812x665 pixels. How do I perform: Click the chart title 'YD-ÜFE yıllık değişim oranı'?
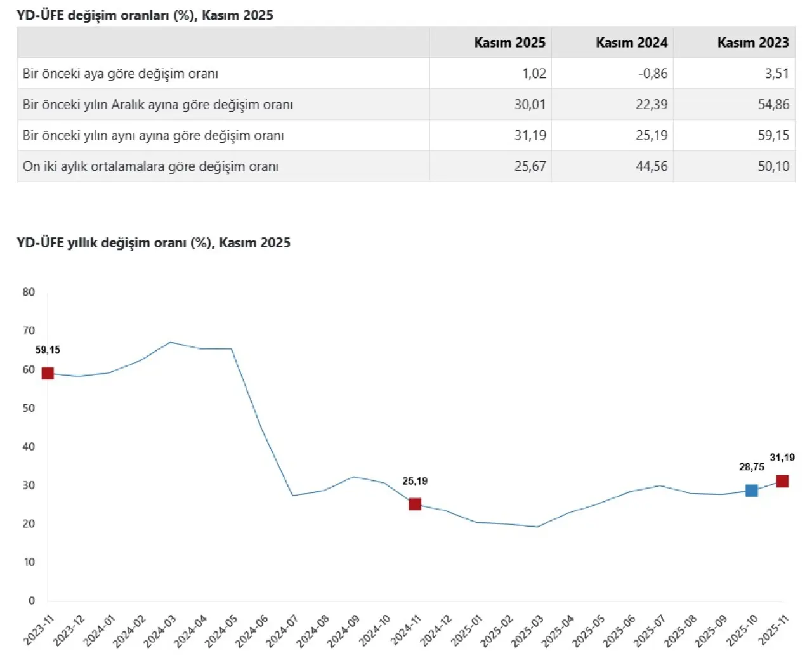point(154,242)
